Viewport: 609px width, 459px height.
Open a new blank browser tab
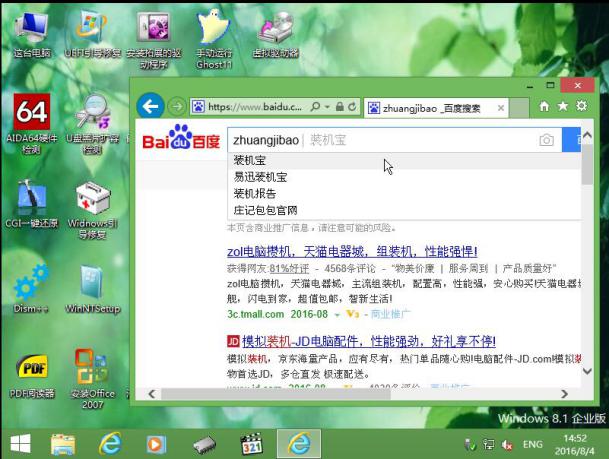(519, 108)
